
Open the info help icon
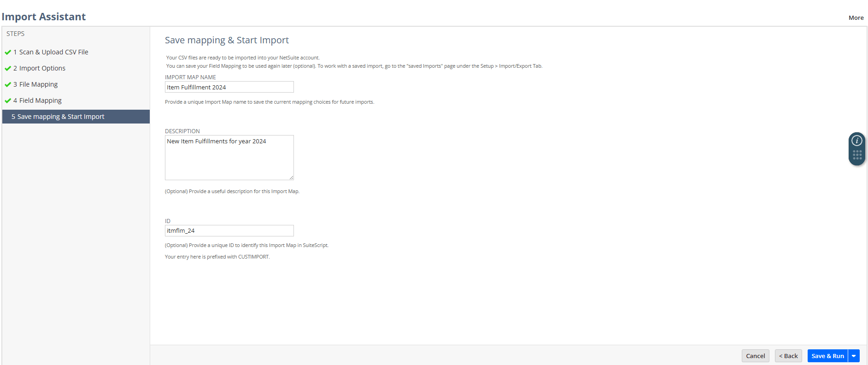tap(857, 141)
